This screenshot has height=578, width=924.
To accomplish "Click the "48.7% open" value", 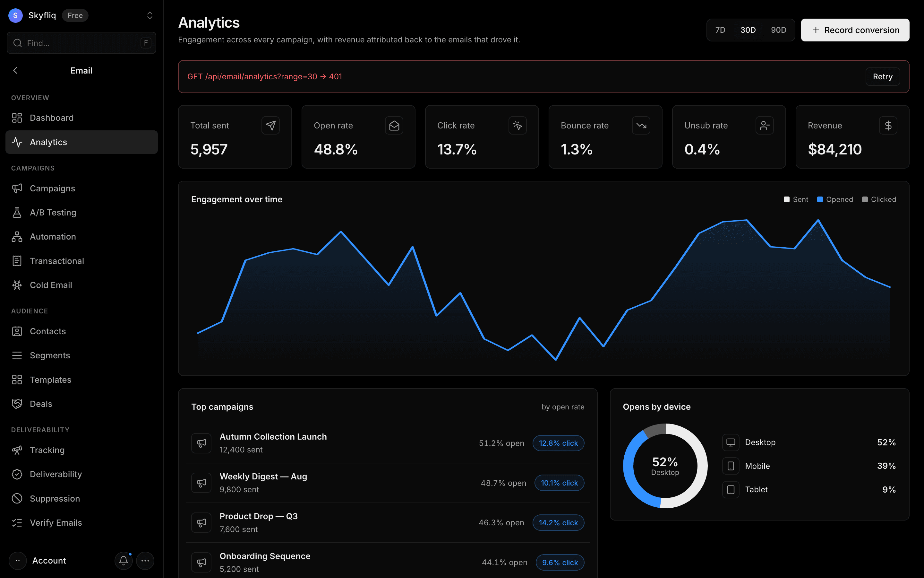I will 503,483.
